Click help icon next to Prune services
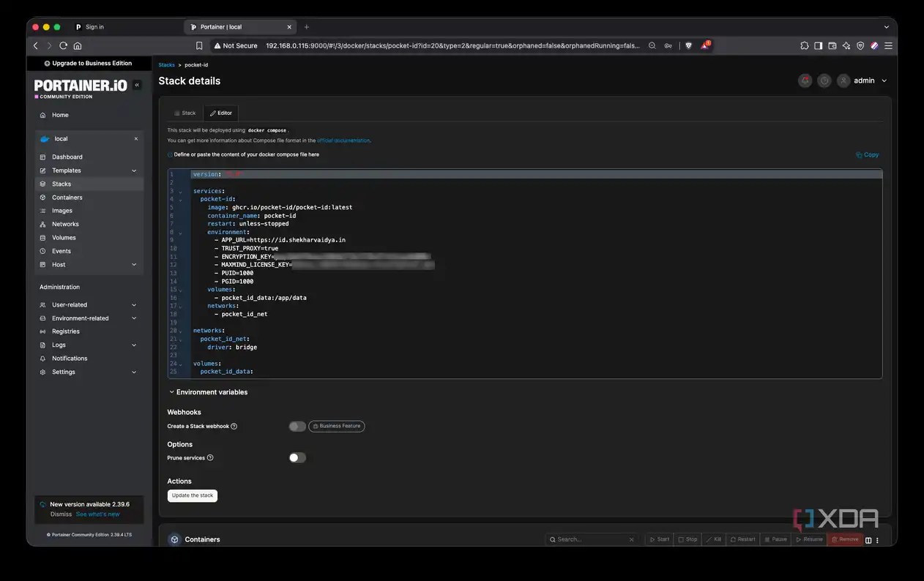The width and height of the screenshot is (924, 581). [x=210, y=458]
